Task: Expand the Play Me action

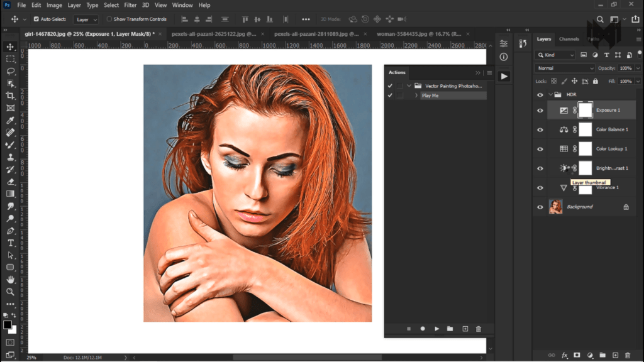Action: click(416, 96)
